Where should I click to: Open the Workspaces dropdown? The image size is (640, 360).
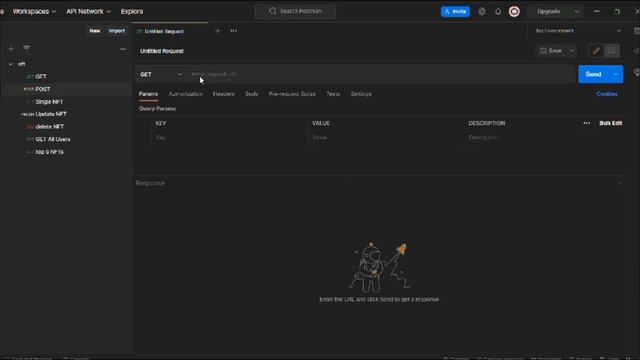[x=34, y=11]
